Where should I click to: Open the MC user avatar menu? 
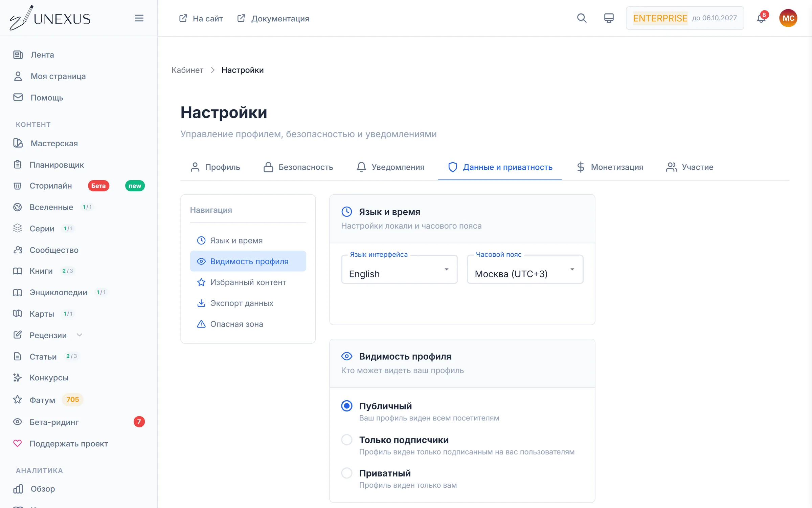tap(788, 18)
